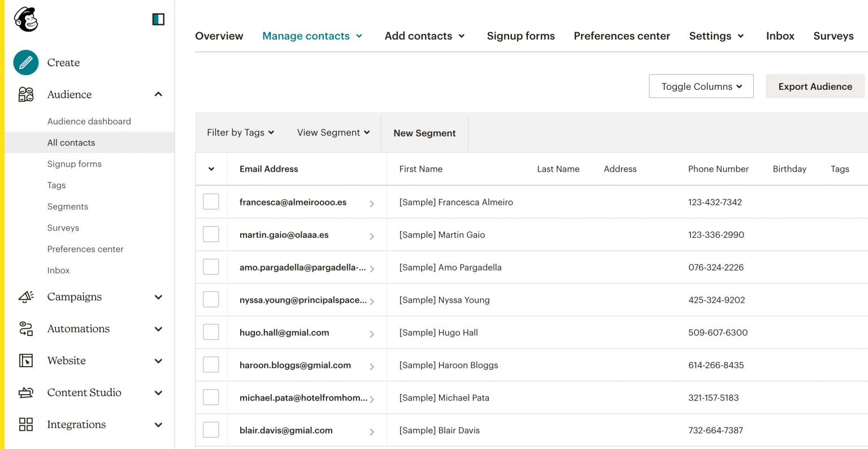Open the Preferences center tab
The height and width of the screenshot is (449, 868).
(622, 36)
